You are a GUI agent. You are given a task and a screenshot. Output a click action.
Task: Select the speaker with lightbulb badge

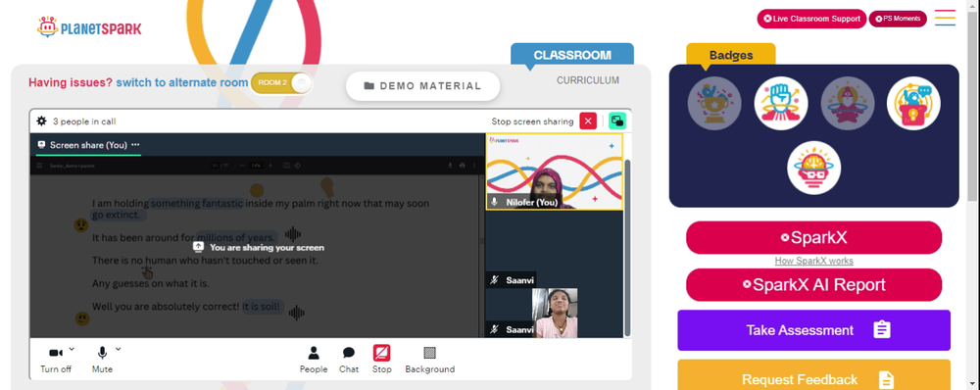913,103
